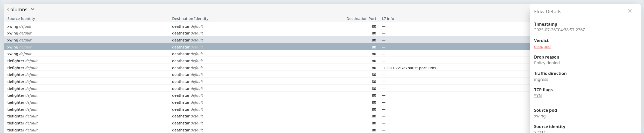Screen dimensions: 644x133
Task: Select the topmost xwing flow row
Action: (x=267, y=26)
